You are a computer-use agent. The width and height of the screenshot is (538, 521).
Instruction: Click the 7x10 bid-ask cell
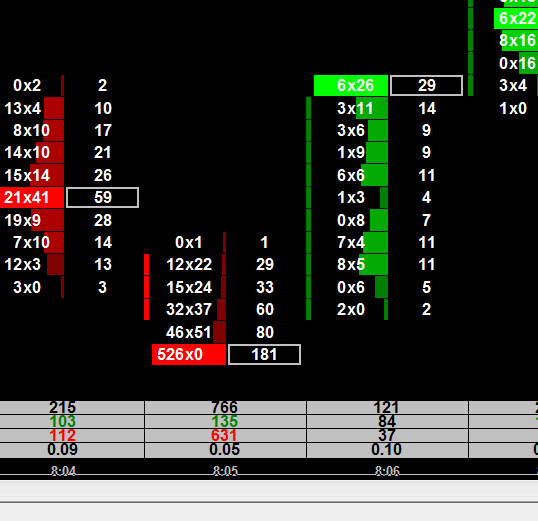(31, 243)
